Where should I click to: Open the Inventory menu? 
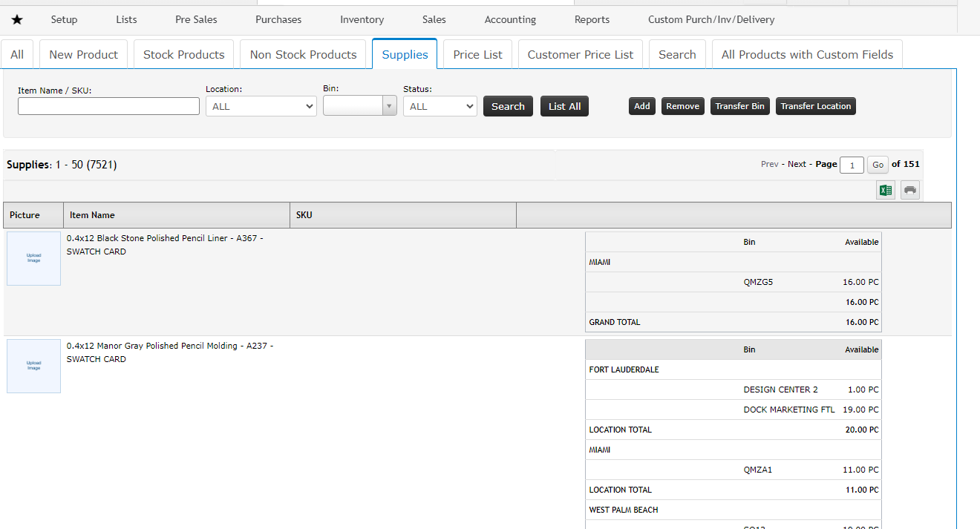coord(362,19)
